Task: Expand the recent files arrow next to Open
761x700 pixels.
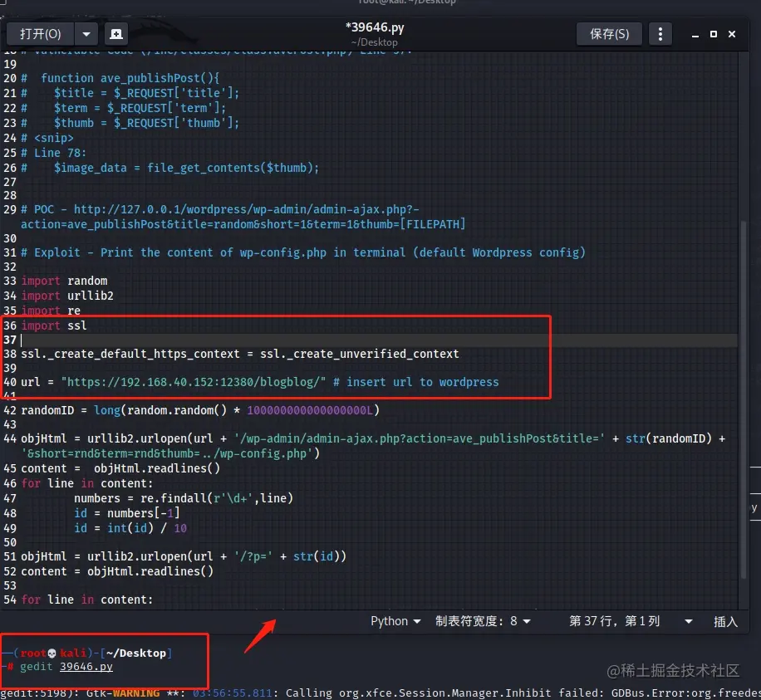Action: pos(86,34)
